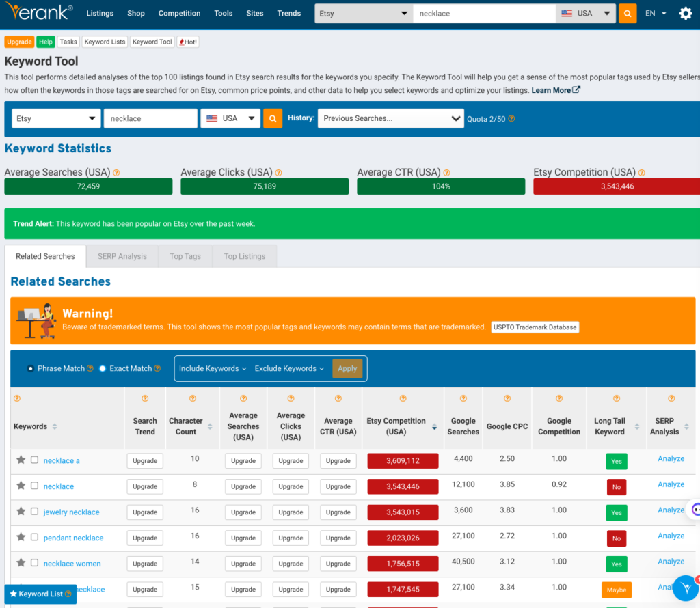Open the Competition menu
Viewport: 700px width, 608px height.
pos(179,14)
